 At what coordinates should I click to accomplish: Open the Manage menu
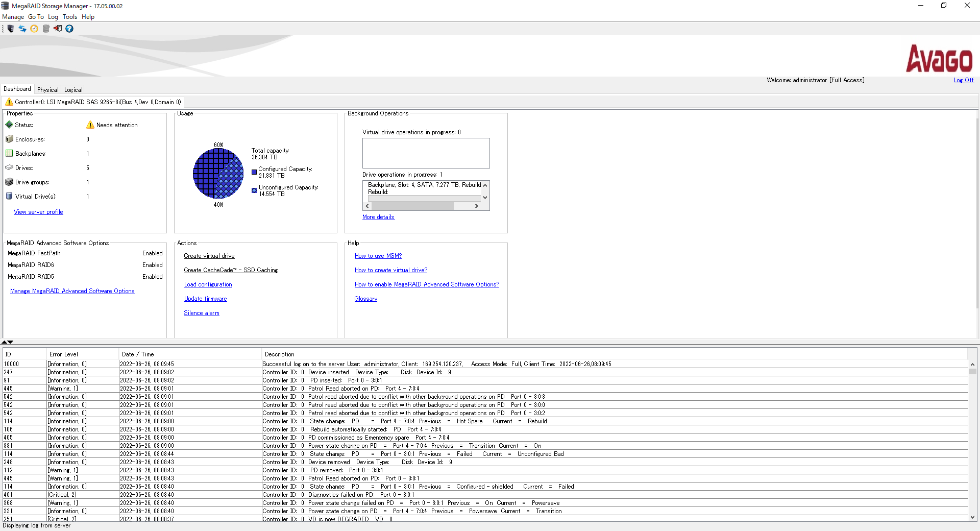click(x=13, y=17)
